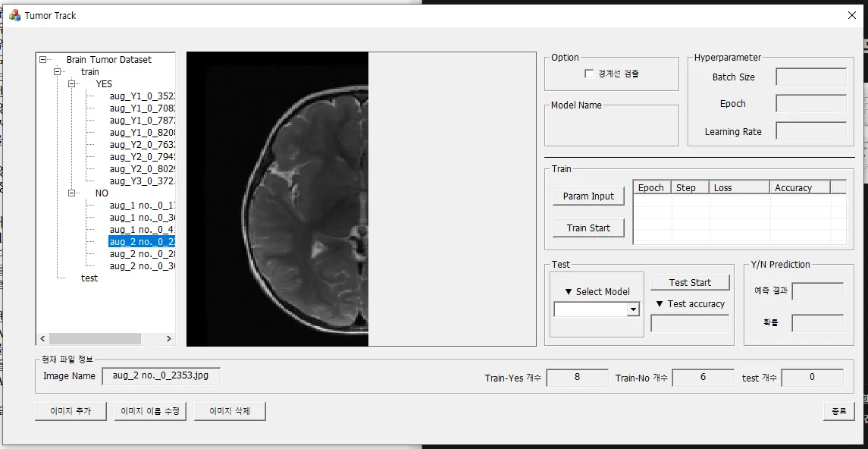The width and height of the screenshot is (868, 449).
Task: Select the test tree item
Action: pos(89,278)
